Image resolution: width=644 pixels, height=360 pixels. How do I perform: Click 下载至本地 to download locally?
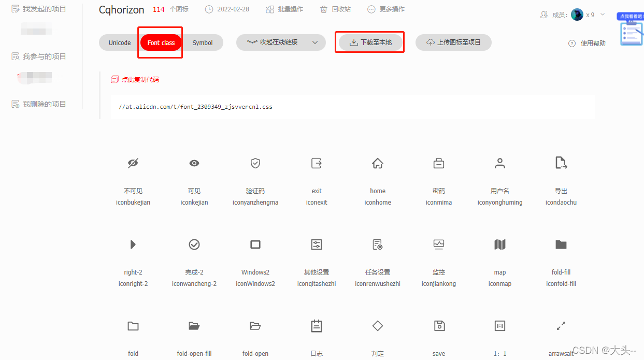click(x=369, y=42)
